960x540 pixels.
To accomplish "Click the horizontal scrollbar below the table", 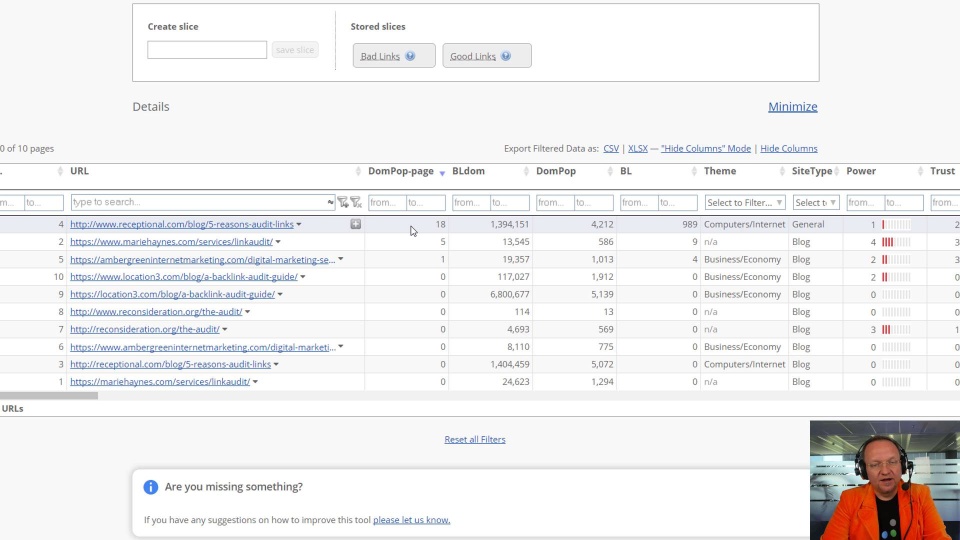I will point(48,396).
